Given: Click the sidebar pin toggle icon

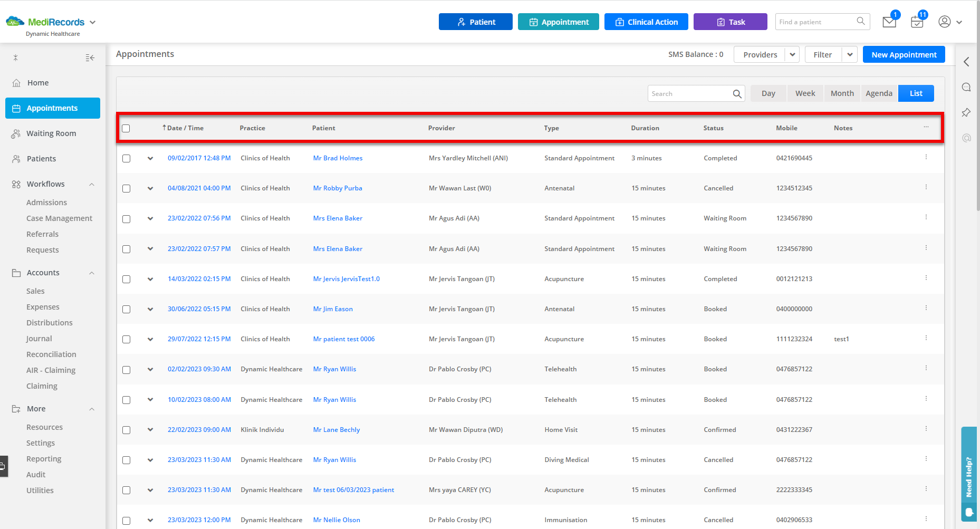Looking at the screenshot, I should pos(16,58).
